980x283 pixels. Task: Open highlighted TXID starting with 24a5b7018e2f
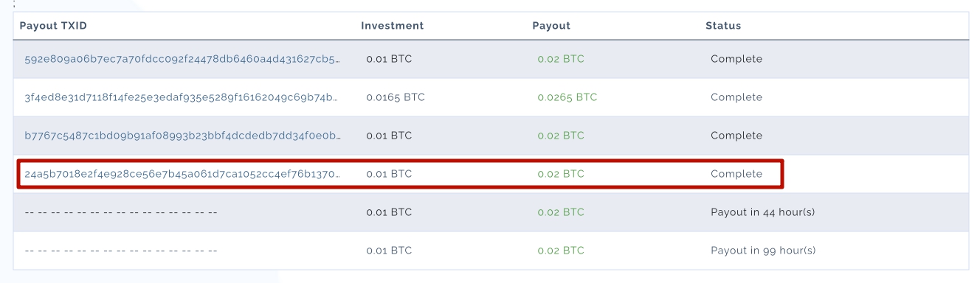click(182, 174)
